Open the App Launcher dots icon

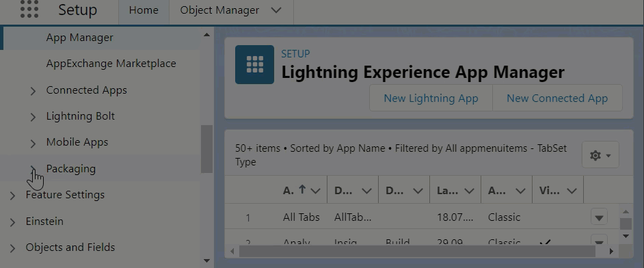point(29,10)
